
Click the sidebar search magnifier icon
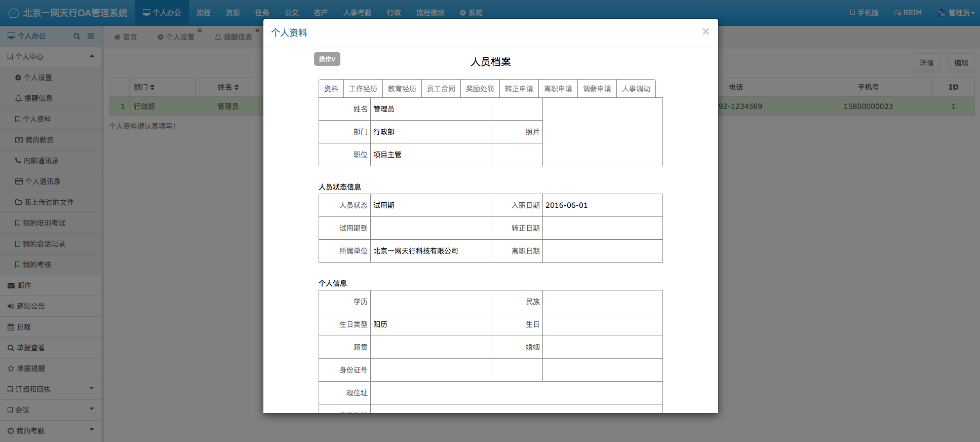[76, 36]
